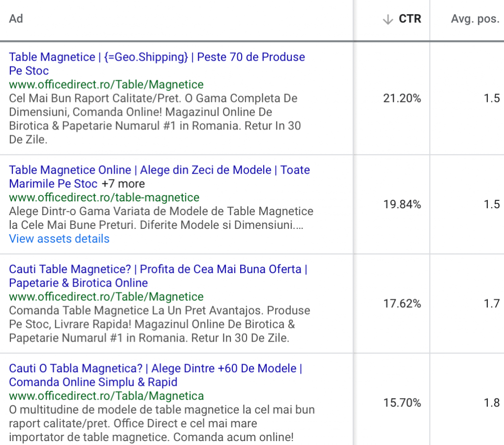Click the 1.8 average position value

[490, 403]
